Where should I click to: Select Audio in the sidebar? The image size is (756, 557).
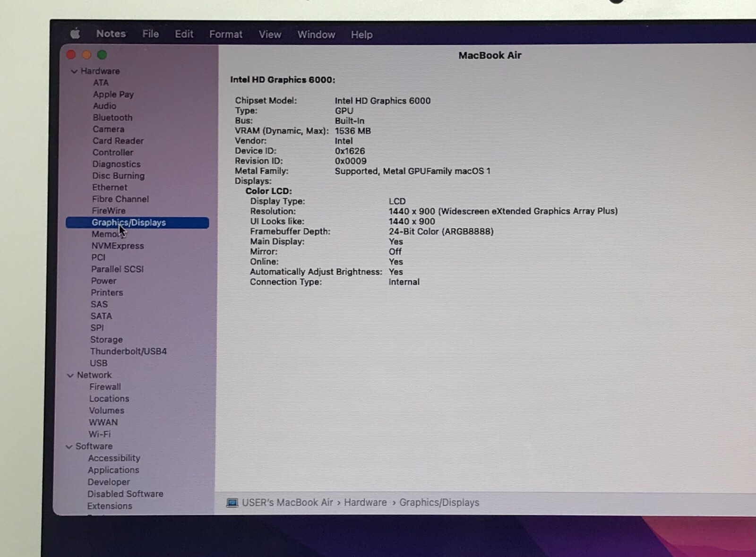click(104, 106)
